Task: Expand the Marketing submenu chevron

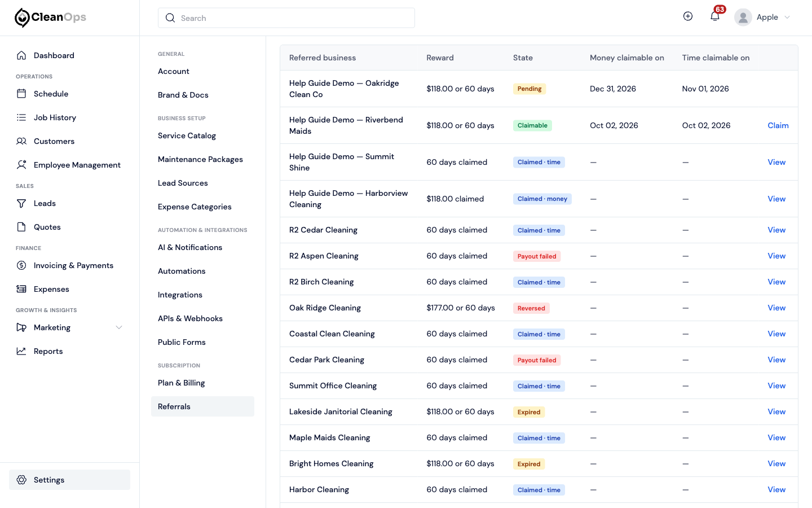Action: [119, 327]
